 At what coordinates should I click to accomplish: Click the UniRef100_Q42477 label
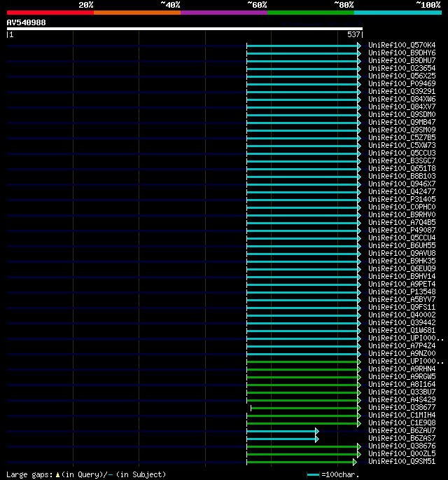[402, 191]
